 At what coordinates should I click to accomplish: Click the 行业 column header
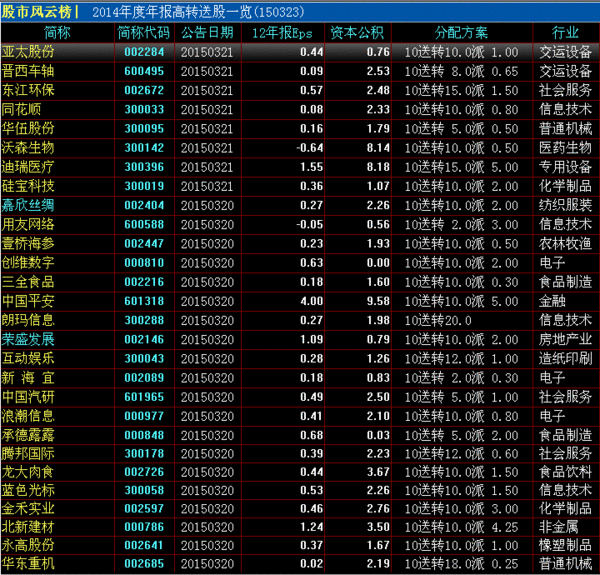pyautogui.click(x=565, y=33)
